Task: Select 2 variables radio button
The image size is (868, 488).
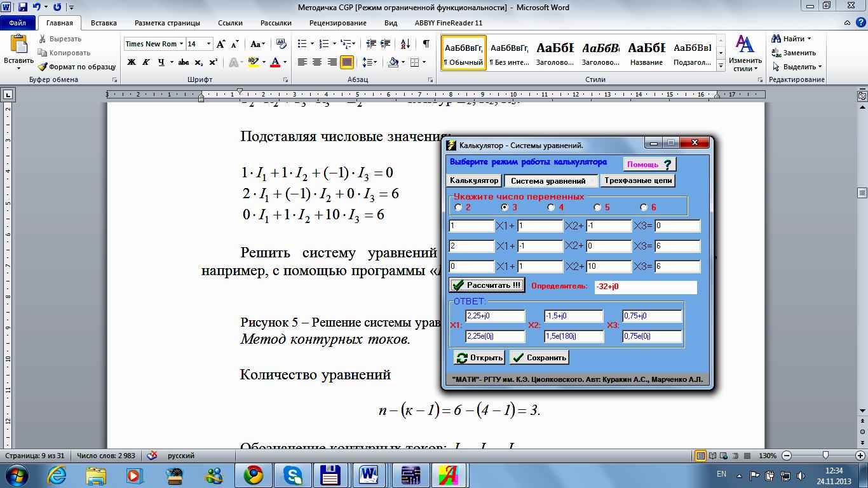Action: 459,207
